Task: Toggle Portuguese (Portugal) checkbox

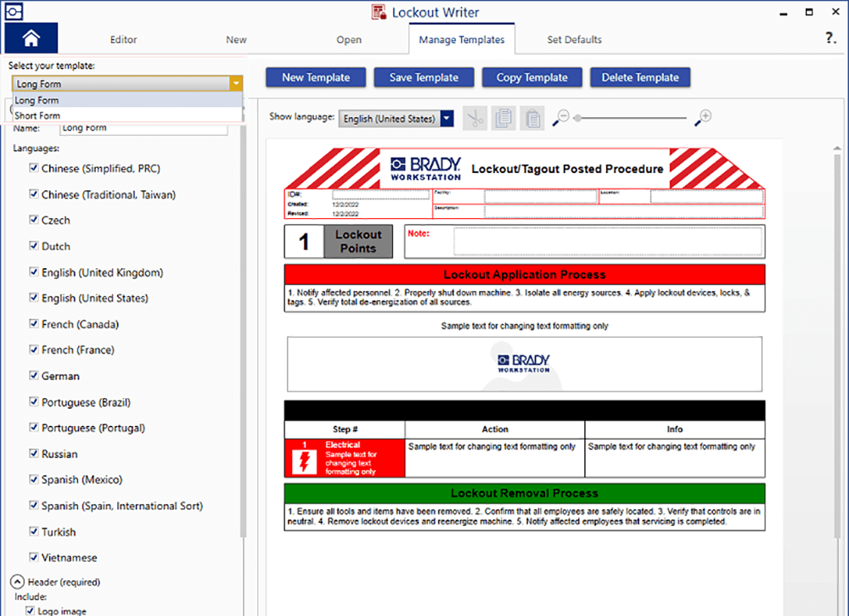Action: (34, 427)
